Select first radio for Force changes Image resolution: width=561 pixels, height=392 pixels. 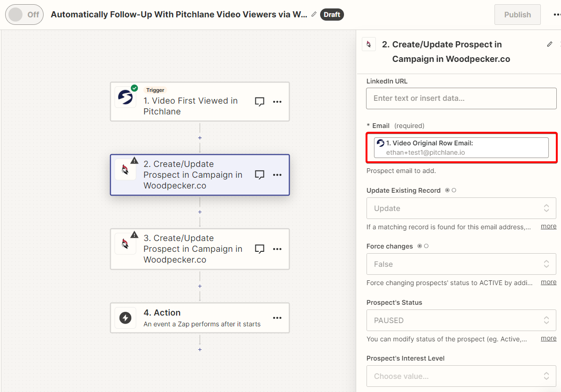(x=419, y=246)
